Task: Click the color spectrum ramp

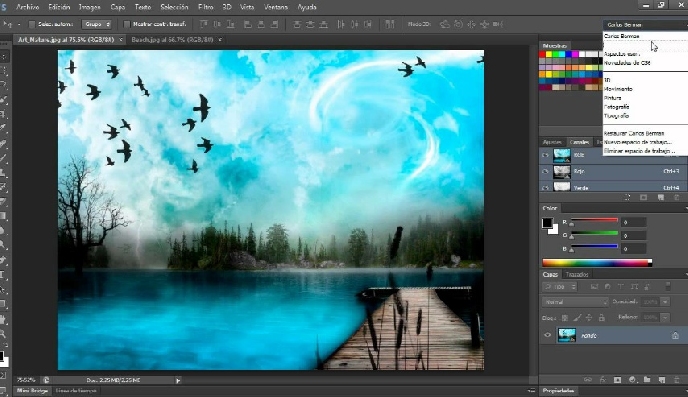Action: tap(597, 263)
